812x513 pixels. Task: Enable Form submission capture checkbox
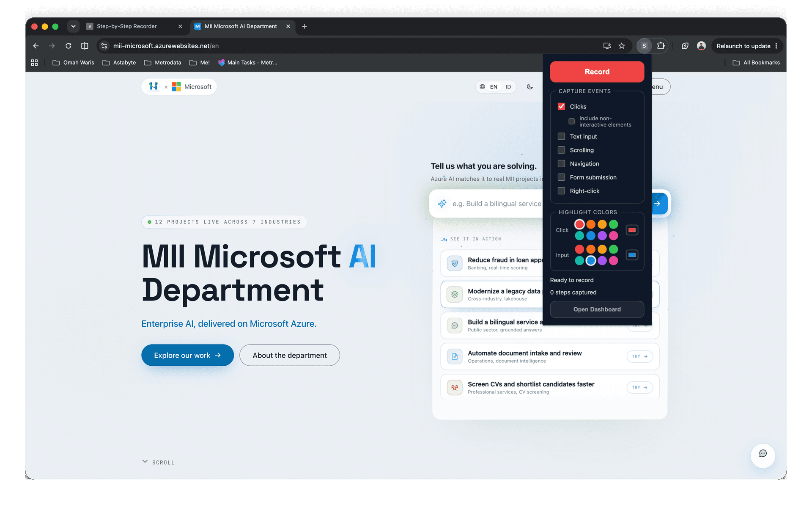click(x=561, y=177)
